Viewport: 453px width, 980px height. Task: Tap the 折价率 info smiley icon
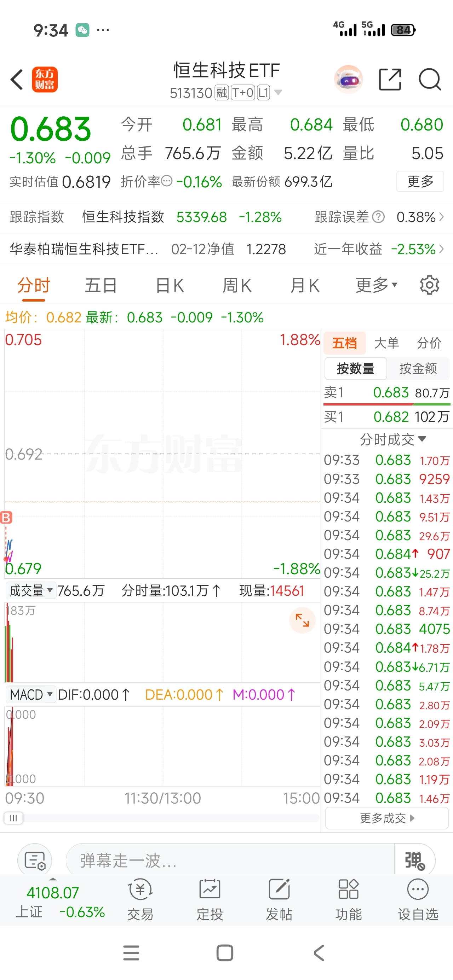tap(166, 181)
